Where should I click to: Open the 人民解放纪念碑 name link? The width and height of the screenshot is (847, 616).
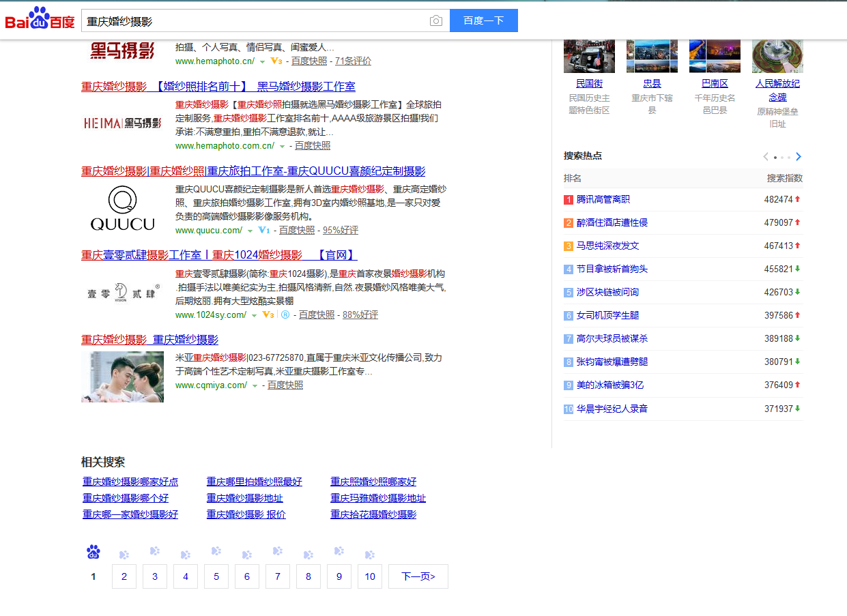tap(777, 90)
